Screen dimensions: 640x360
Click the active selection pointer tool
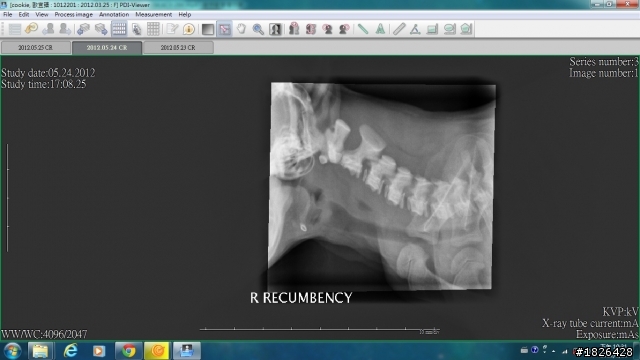(224, 29)
